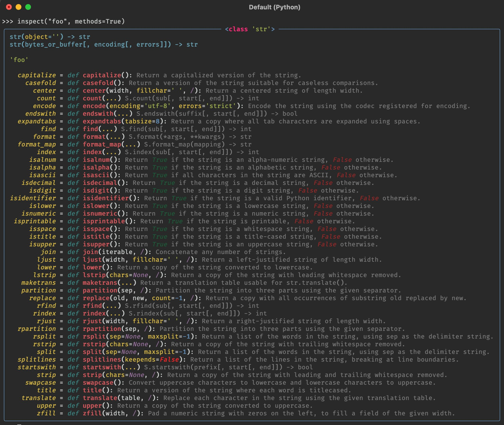Click the yellow 'title' attribute name
Screen dimensions: 504x425
point(46,390)
